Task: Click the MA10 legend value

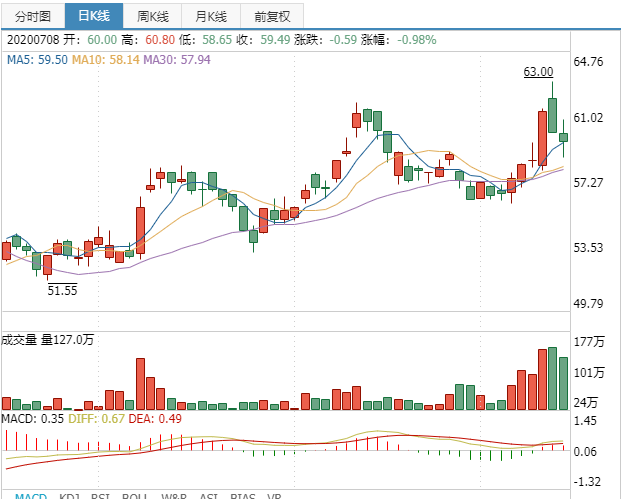Action: pos(107,60)
